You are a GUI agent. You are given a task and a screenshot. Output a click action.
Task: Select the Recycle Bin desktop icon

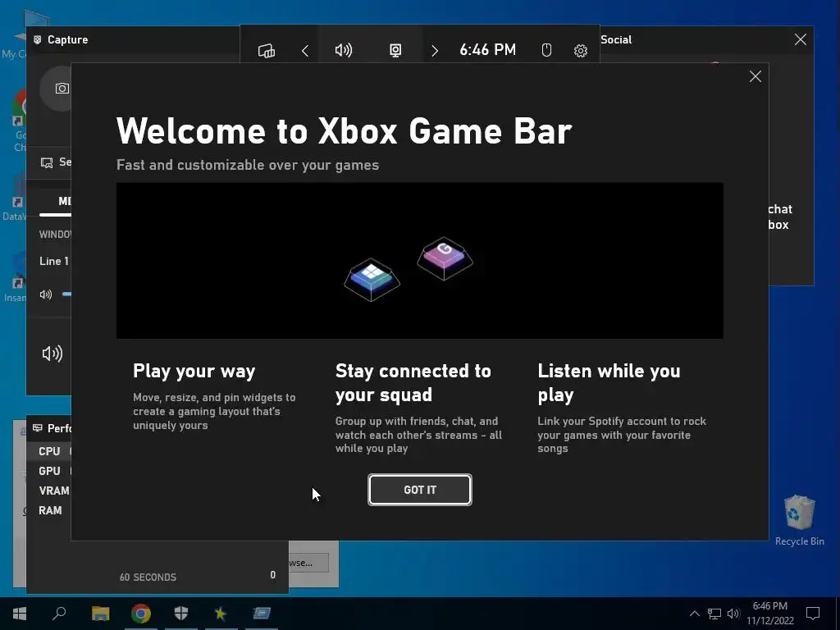(x=799, y=520)
